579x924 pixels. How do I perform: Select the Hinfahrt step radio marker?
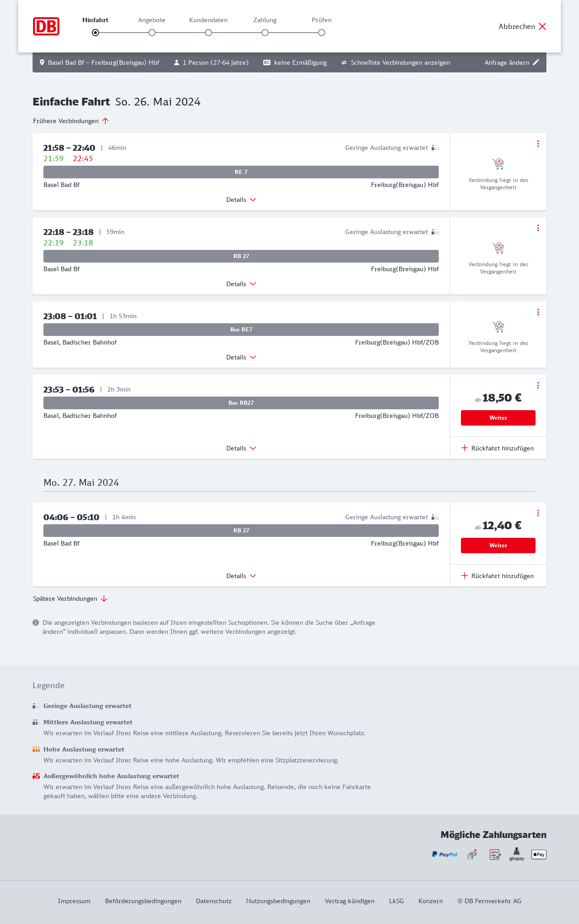(95, 33)
